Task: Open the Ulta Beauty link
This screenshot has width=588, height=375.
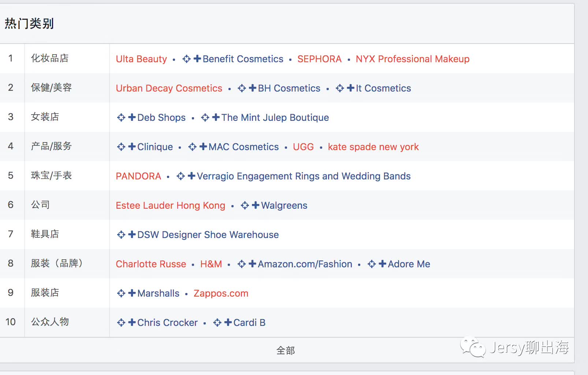Action: [x=141, y=59]
